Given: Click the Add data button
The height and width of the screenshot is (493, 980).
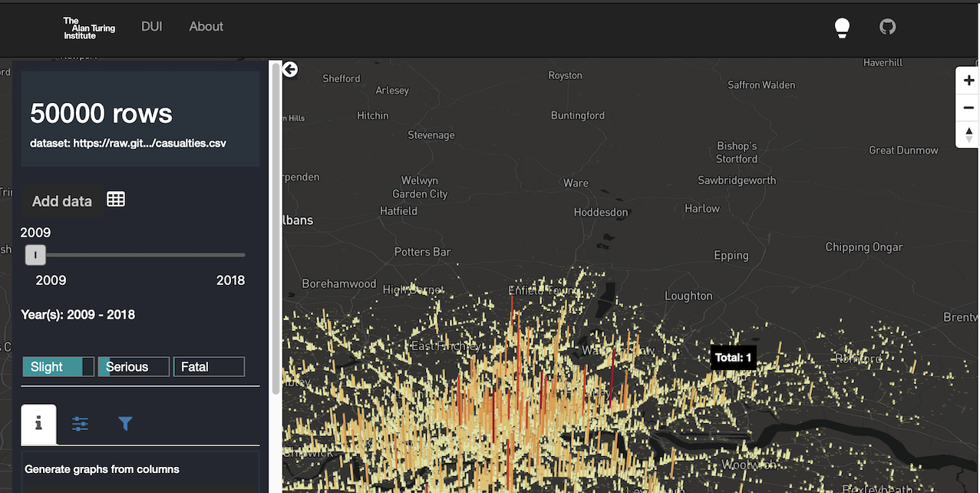Looking at the screenshot, I should (x=62, y=201).
